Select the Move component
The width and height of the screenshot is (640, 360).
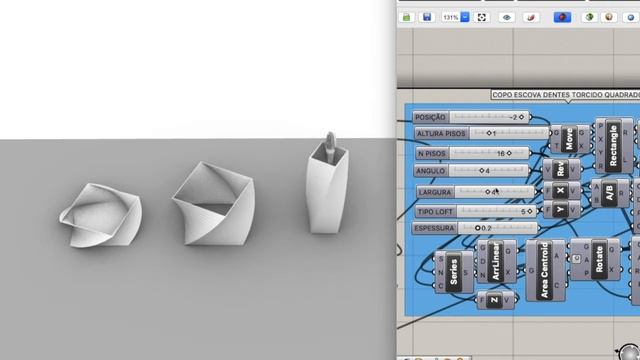pyautogui.click(x=569, y=139)
